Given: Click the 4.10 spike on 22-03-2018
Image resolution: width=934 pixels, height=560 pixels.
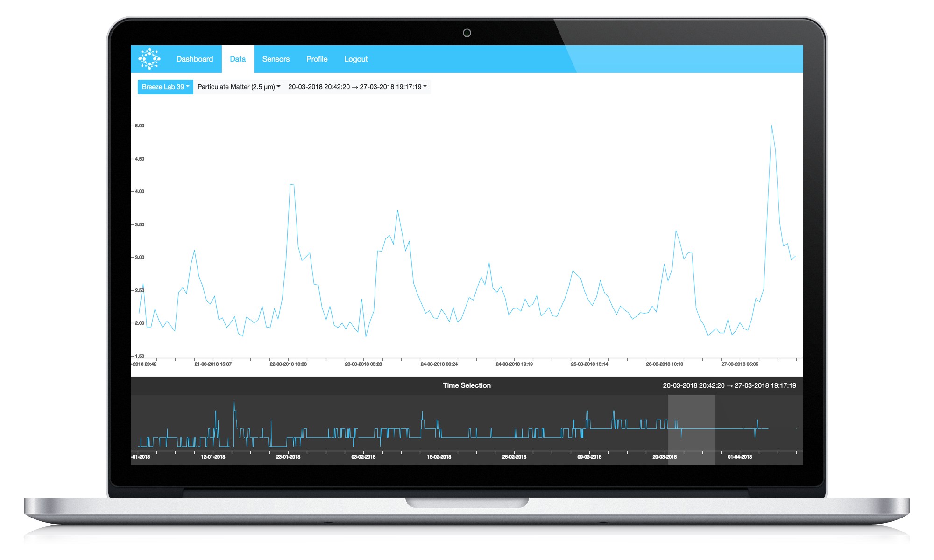Looking at the screenshot, I should 291,185.
